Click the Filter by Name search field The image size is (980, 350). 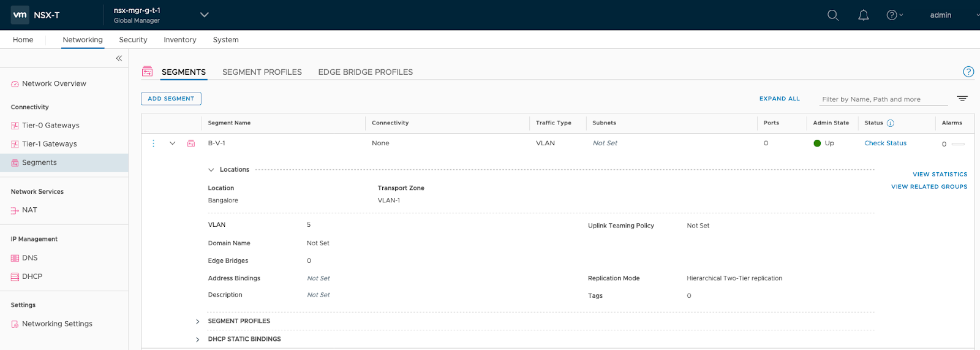[882, 99]
